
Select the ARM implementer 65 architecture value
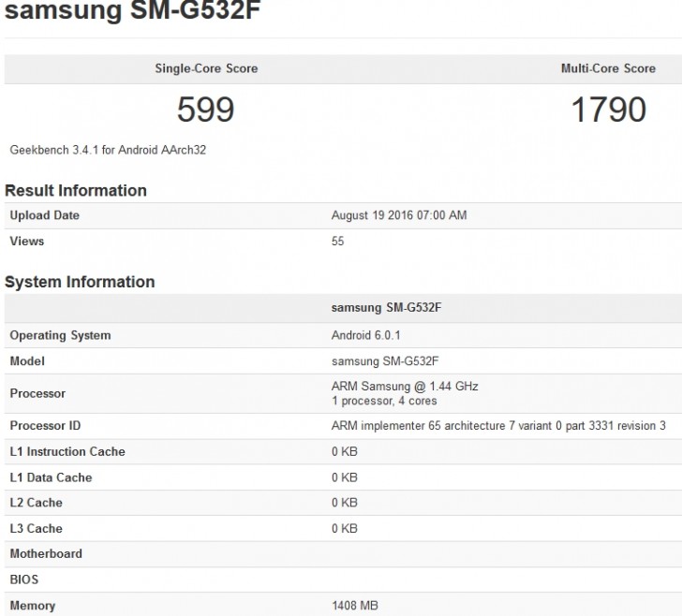[498, 426]
